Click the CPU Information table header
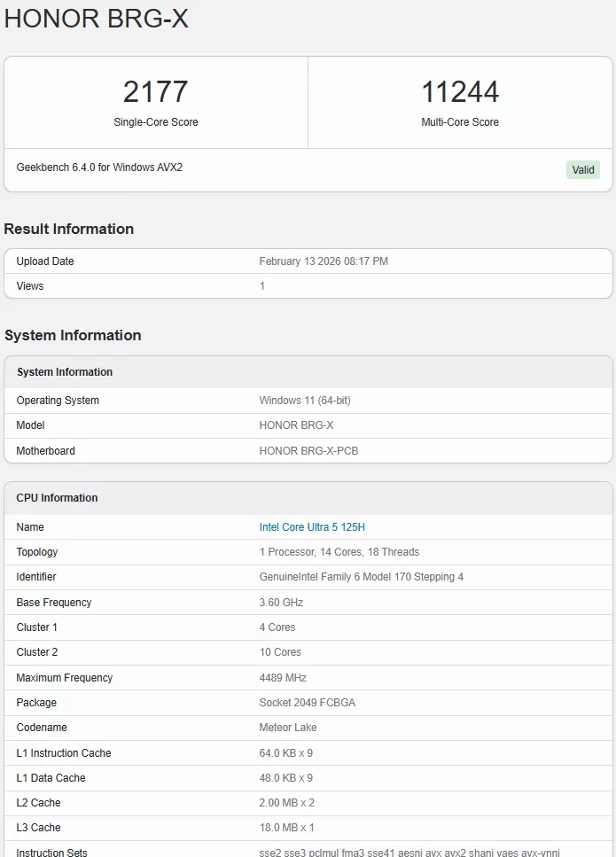This screenshot has height=857, width=616. (x=57, y=498)
